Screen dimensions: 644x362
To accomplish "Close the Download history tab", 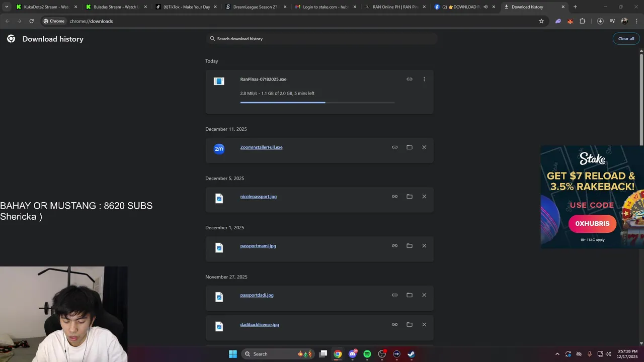I will (563, 7).
